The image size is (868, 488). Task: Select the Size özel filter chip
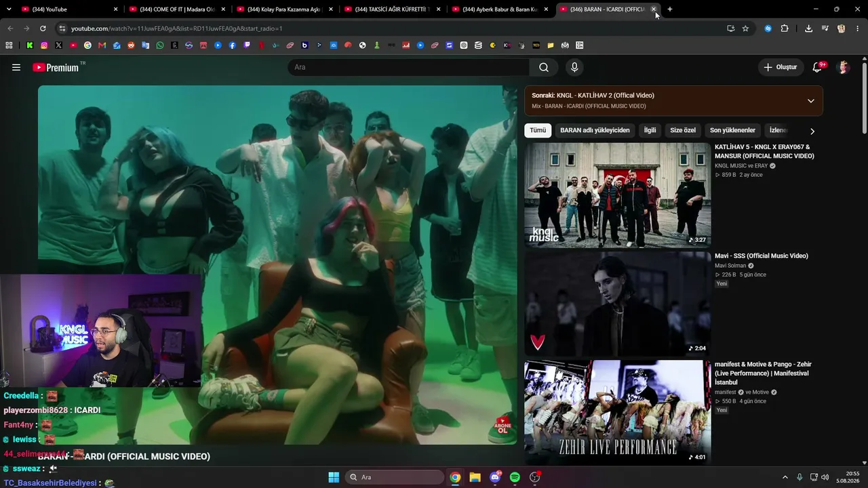683,130
